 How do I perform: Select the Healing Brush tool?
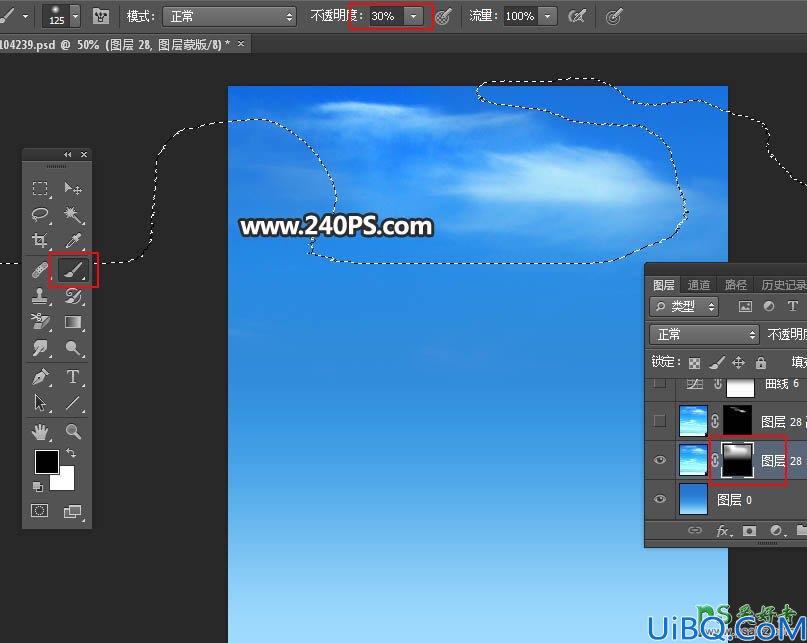(40, 270)
